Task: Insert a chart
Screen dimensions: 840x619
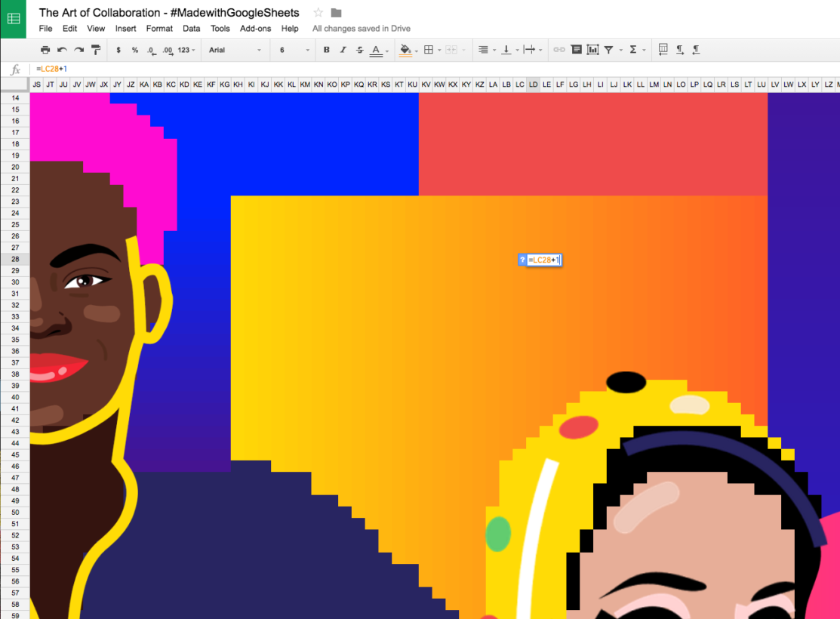Action: [592, 50]
